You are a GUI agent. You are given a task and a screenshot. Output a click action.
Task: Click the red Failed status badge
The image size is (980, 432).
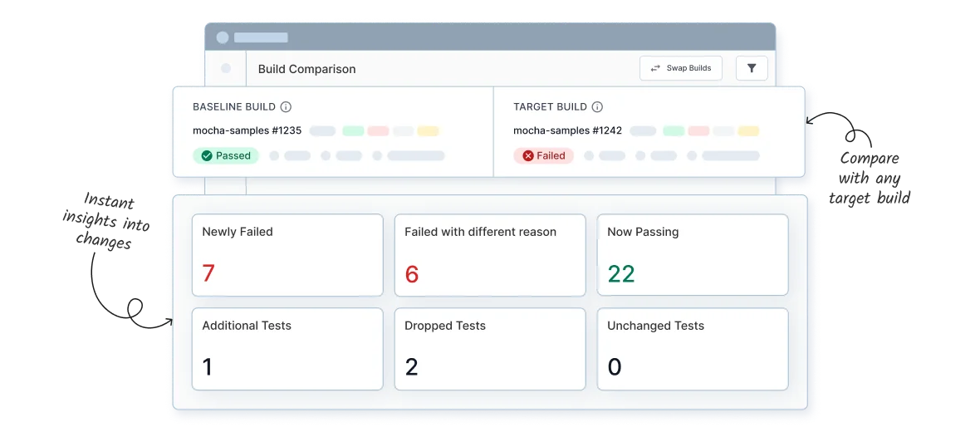(x=544, y=155)
